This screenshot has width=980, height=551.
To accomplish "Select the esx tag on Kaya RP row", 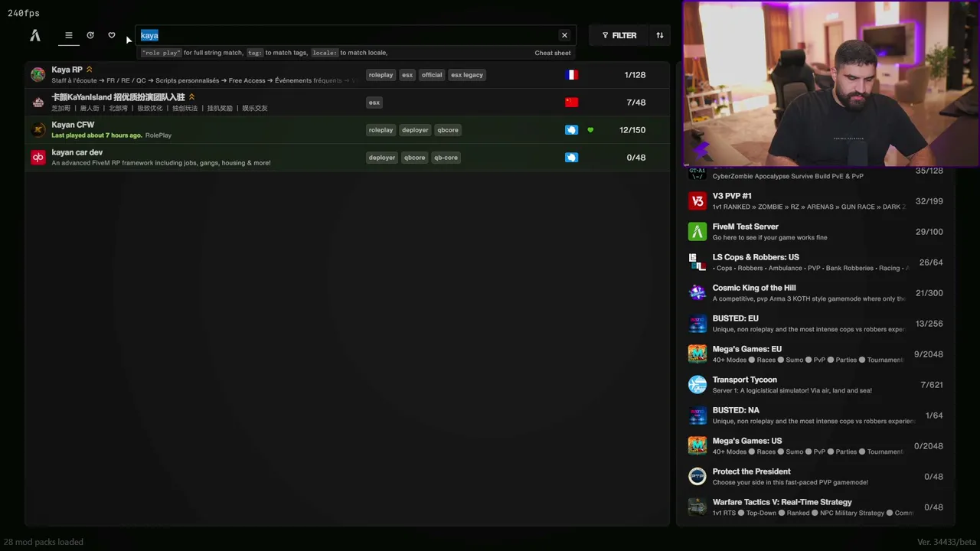I will coord(407,75).
